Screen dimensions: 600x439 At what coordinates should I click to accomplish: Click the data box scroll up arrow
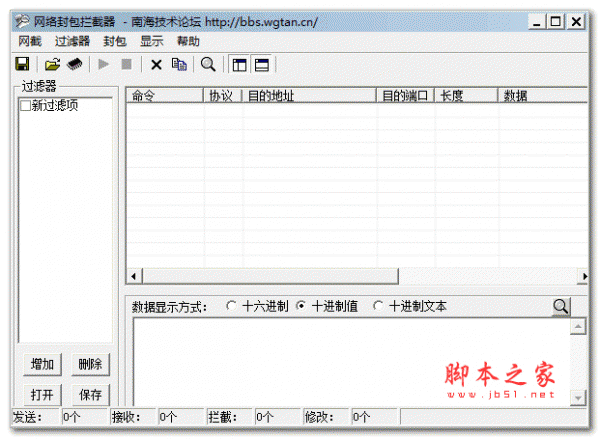coord(578,327)
